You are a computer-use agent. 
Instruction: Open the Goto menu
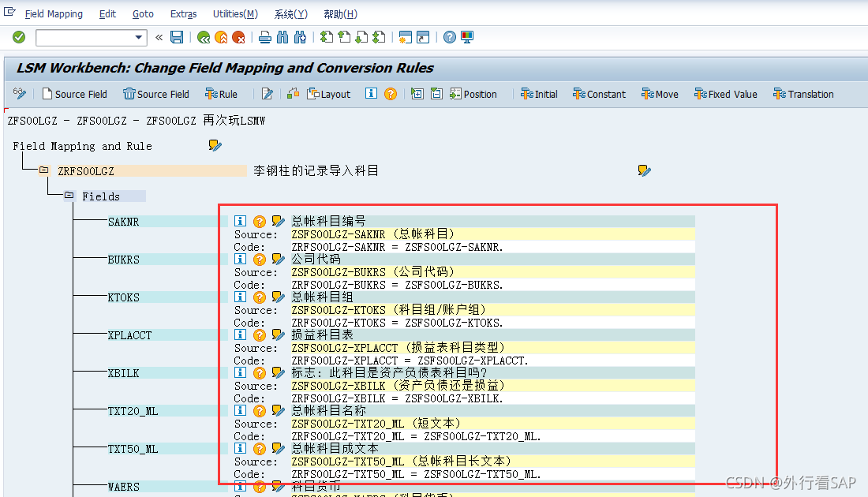[143, 14]
